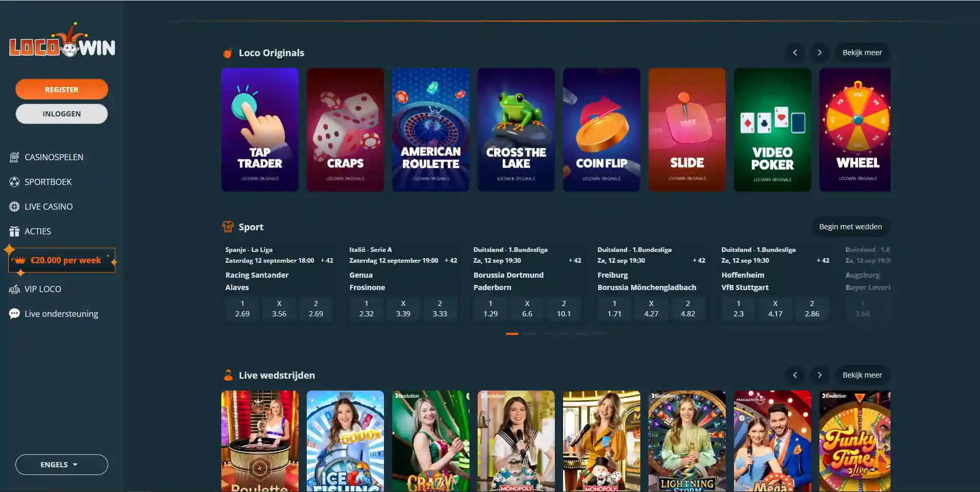
Task: Go to previous Loco Originals games
Action: pos(795,53)
